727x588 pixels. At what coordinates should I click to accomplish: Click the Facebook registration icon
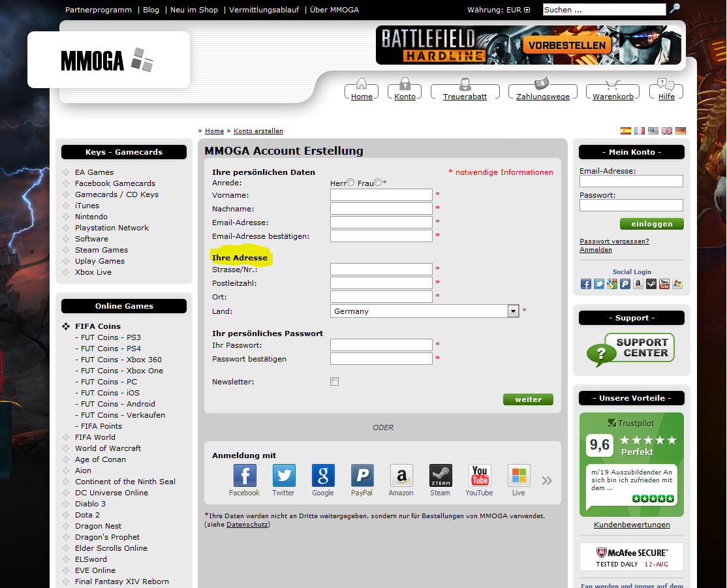point(245,476)
